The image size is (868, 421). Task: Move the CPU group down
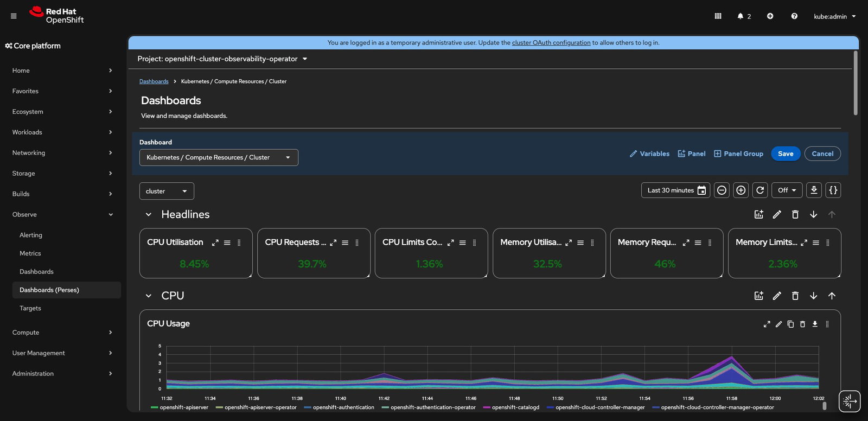click(813, 296)
